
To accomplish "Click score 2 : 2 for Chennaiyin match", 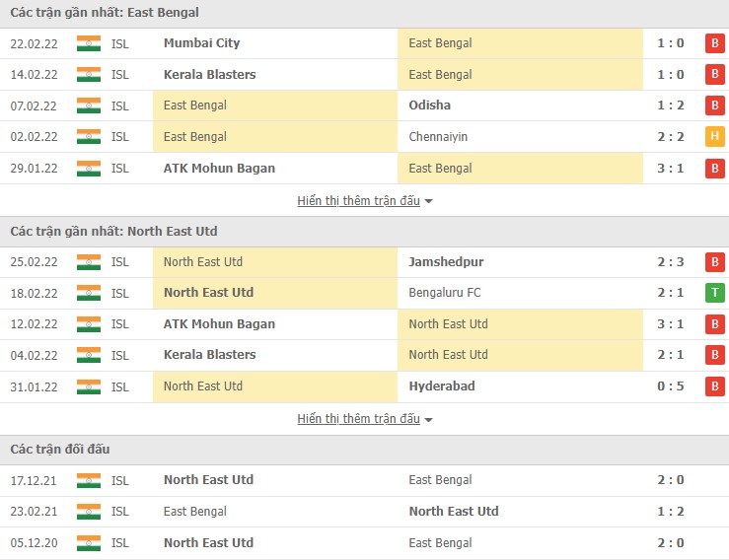I will coord(670,137).
